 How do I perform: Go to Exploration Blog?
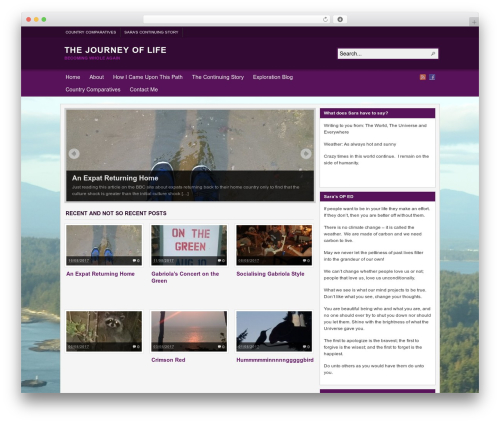pos(273,77)
